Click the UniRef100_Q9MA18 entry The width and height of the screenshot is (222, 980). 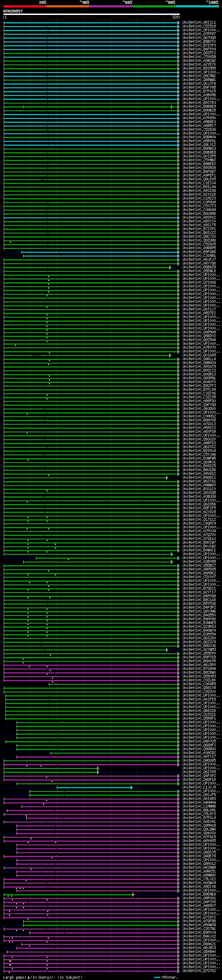pyautogui.click(x=199, y=826)
